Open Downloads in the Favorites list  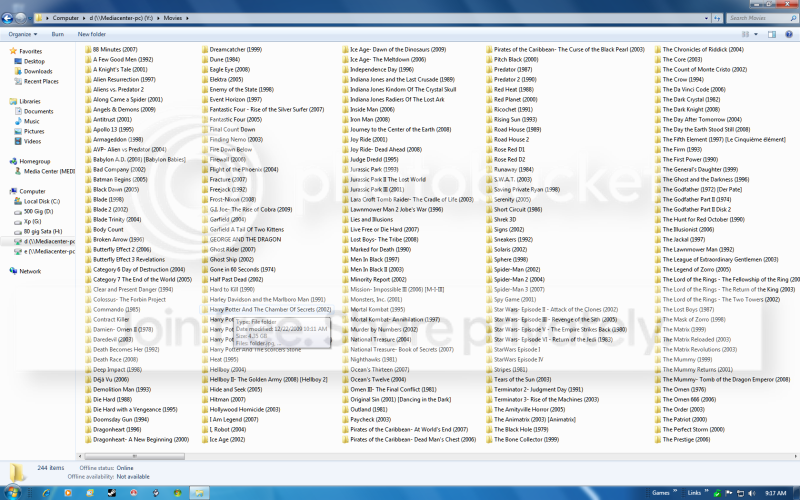point(38,71)
